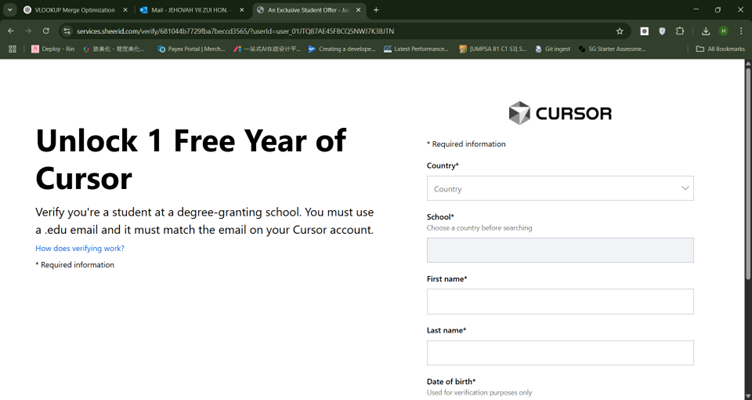Open the Latest Performance... bookmark
The height and width of the screenshot is (400, 752).
click(x=416, y=49)
